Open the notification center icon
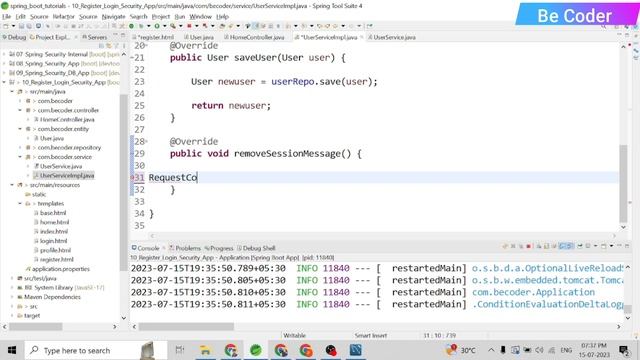The height and width of the screenshot is (360, 640). (x=624, y=350)
